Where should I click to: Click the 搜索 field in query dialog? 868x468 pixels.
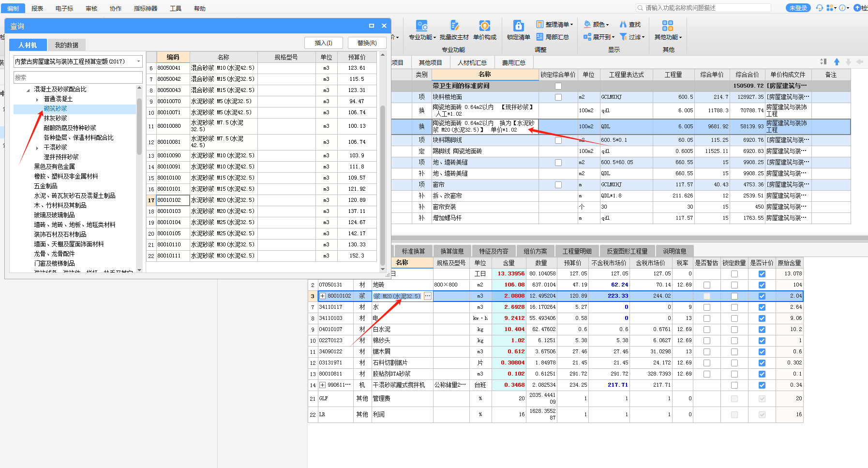(x=78, y=77)
